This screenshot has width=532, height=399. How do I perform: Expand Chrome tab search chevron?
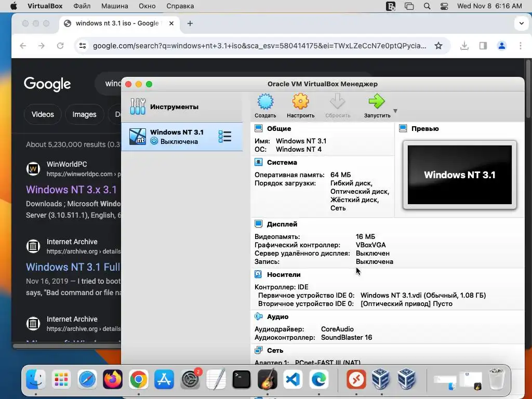(522, 23)
